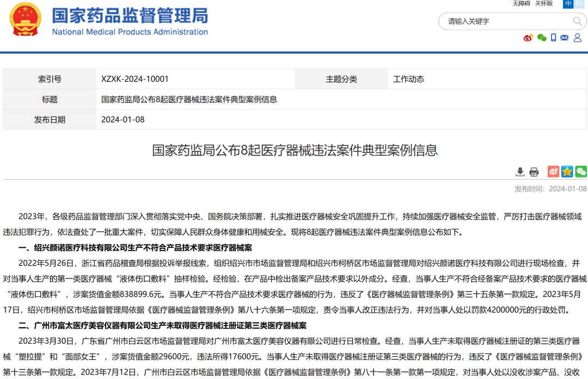Switch language to 中 Chinese
The image size is (588, 379).
pos(568,3)
